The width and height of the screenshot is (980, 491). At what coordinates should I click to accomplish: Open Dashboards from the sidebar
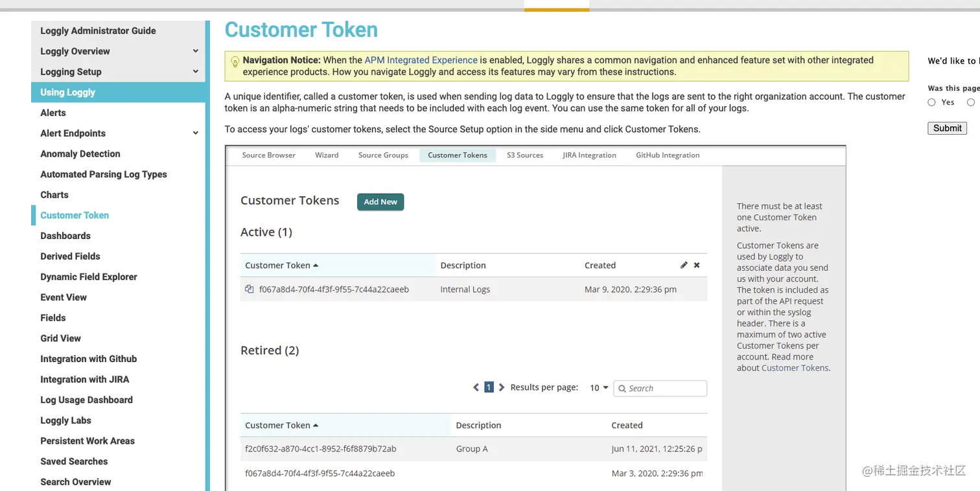(x=65, y=236)
